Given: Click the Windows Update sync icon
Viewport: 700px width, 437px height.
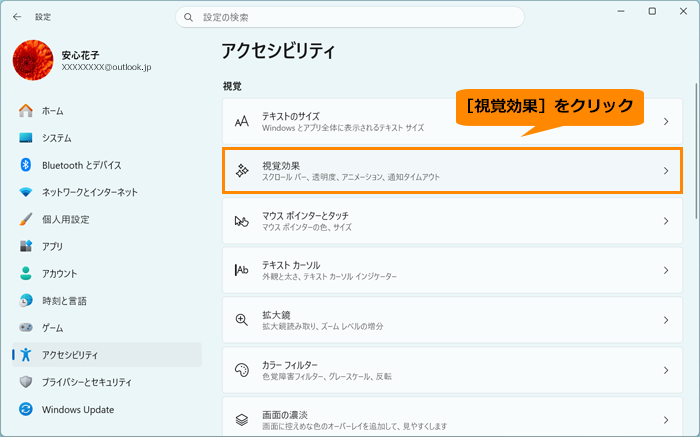Looking at the screenshot, I should [x=26, y=409].
